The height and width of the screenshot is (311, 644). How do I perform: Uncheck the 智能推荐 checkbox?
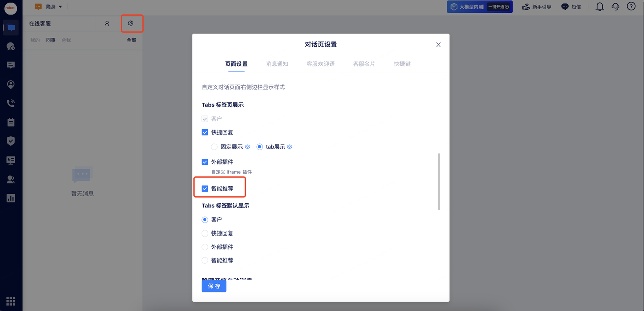coord(205,189)
